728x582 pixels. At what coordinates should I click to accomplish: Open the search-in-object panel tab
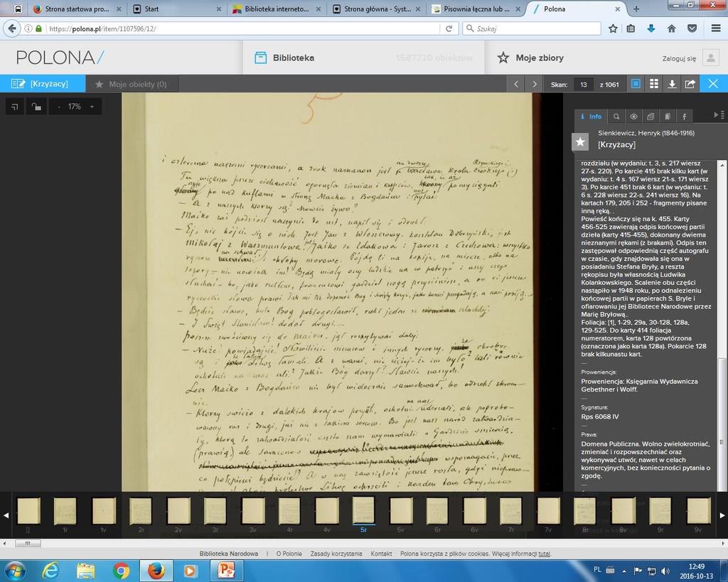coord(616,117)
